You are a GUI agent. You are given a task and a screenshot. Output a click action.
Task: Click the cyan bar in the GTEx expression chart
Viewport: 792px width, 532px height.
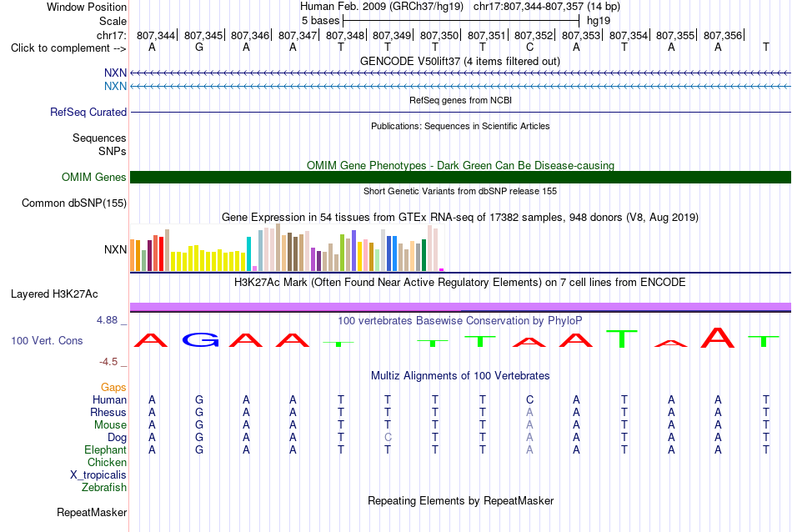[248, 254]
